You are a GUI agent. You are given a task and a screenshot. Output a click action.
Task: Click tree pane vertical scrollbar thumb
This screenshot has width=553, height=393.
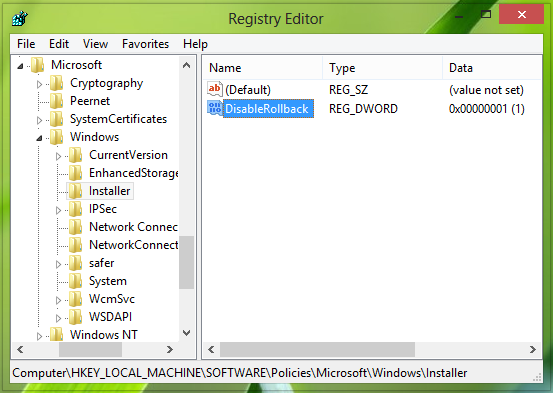(187, 262)
